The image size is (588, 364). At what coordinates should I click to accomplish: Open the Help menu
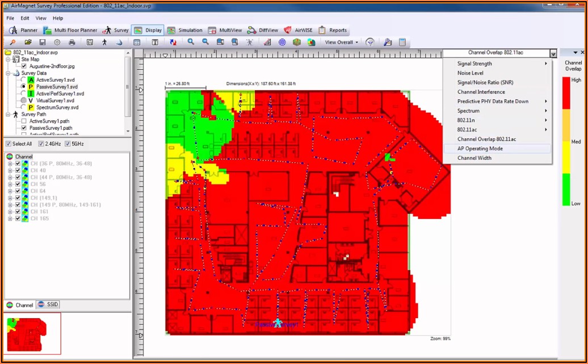click(58, 18)
